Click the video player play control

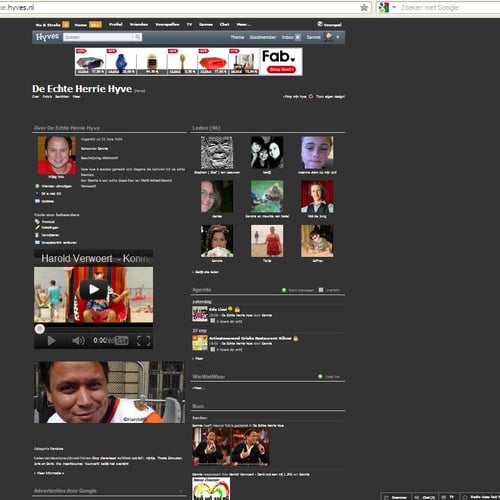pyautogui.click(x=51, y=341)
